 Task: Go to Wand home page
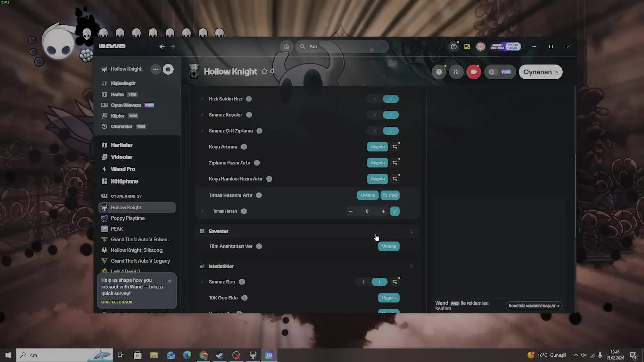287,47
